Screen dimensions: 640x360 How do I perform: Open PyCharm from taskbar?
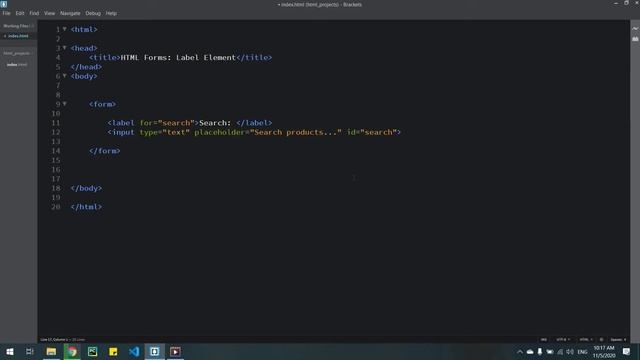(x=93, y=351)
